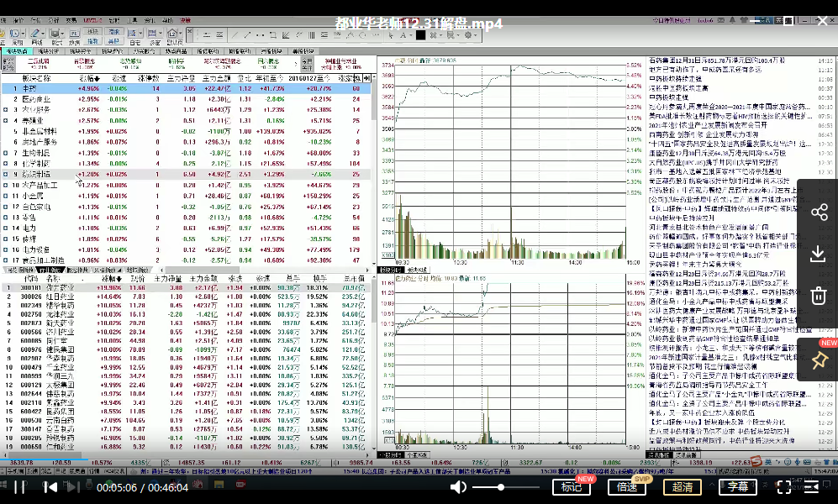838x504 pixels.
Task: Pause the video playback
Action: (18, 486)
